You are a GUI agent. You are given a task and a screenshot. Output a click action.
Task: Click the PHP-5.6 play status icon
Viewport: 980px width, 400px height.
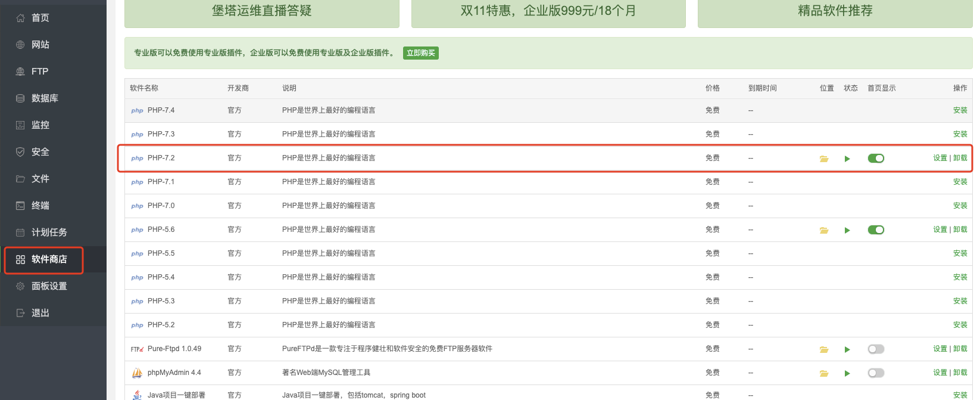[847, 230]
